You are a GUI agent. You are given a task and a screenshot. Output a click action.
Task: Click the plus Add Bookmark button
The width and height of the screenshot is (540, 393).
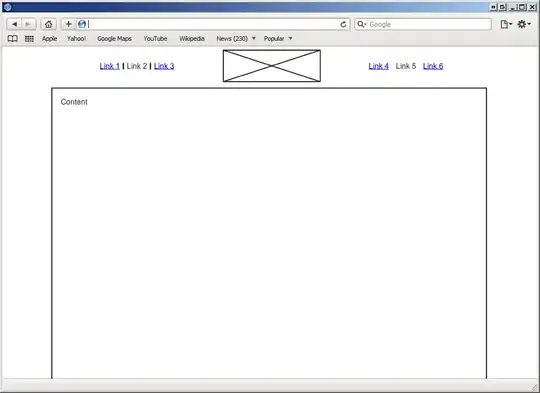tap(69, 24)
